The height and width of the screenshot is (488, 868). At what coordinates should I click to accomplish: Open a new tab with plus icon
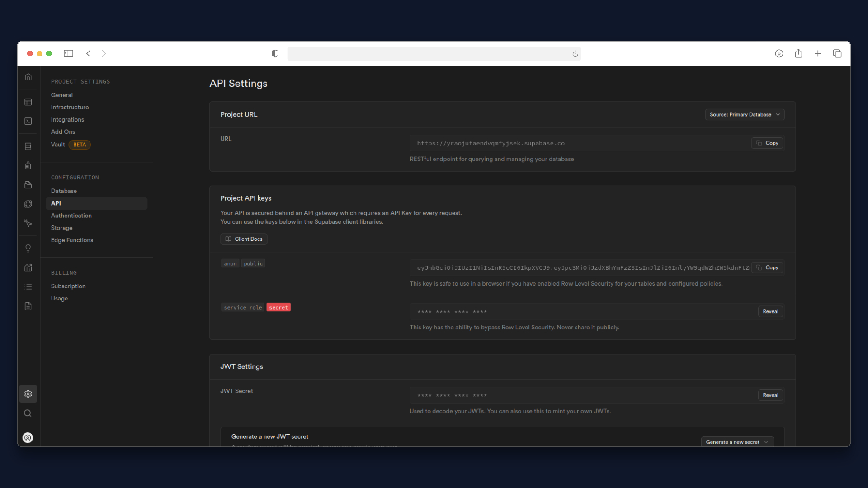point(818,54)
